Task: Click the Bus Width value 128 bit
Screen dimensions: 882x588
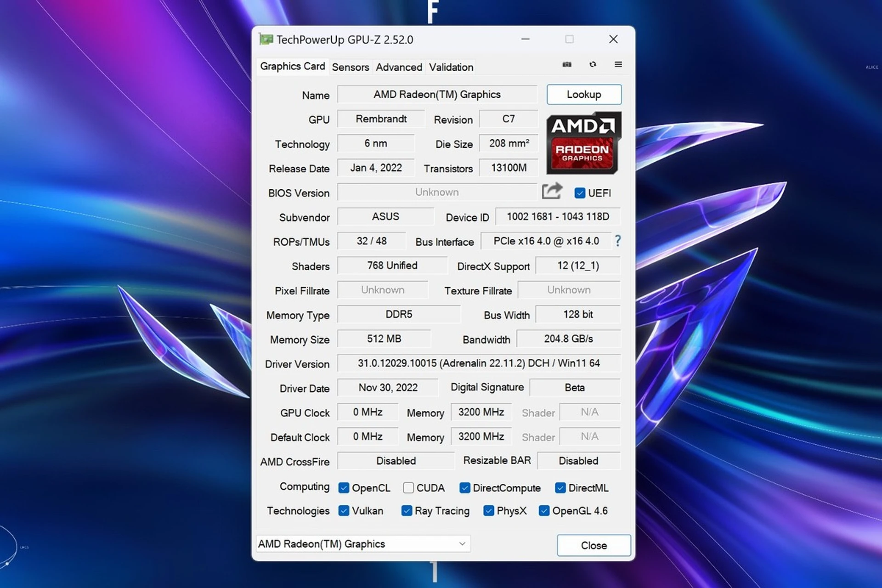Action: click(578, 314)
